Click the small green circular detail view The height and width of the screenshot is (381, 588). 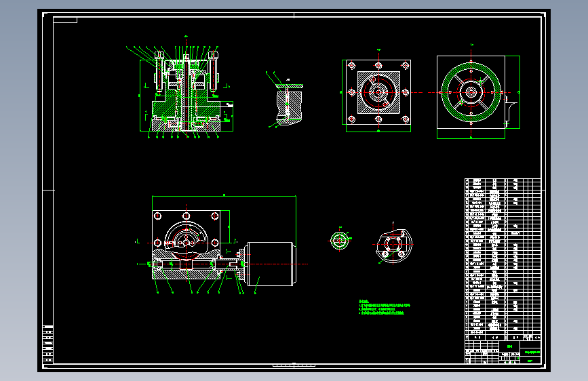click(340, 241)
